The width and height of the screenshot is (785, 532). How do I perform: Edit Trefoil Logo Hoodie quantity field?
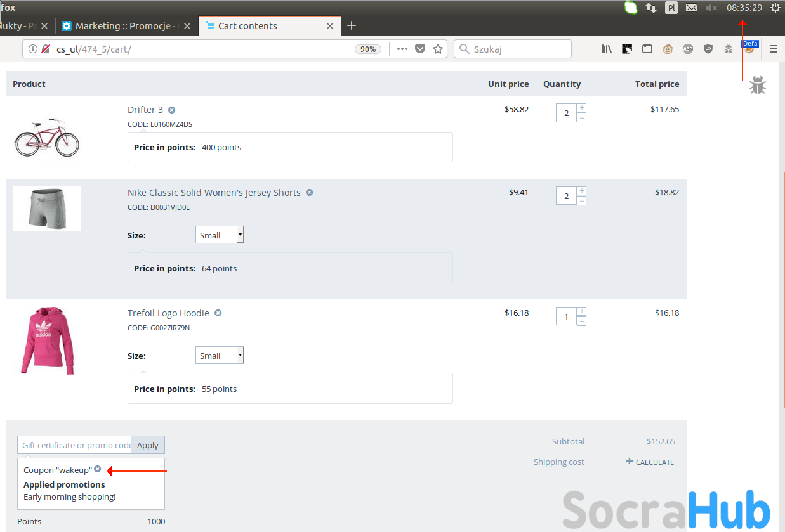(x=566, y=316)
